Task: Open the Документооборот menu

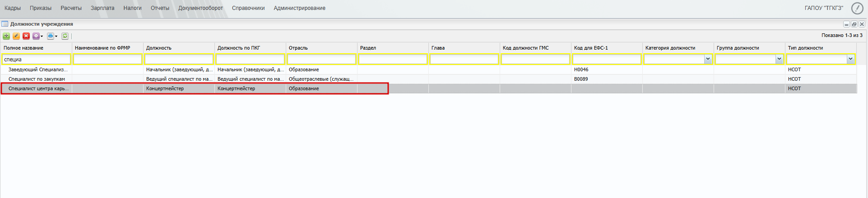Action: (200, 8)
